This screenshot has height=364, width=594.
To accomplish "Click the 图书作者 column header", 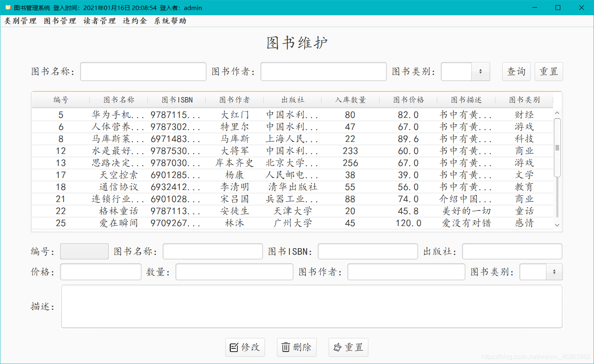I will [x=234, y=100].
